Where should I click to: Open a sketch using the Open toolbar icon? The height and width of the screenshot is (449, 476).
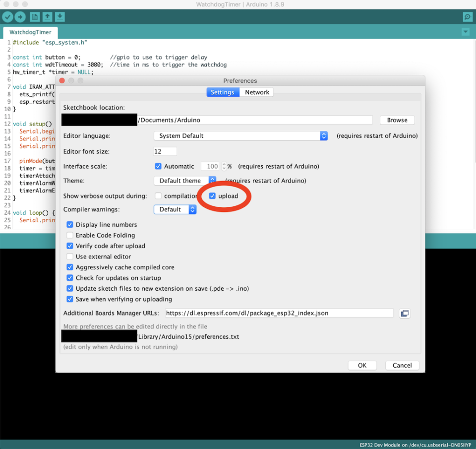pyautogui.click(x=47, y=16)
